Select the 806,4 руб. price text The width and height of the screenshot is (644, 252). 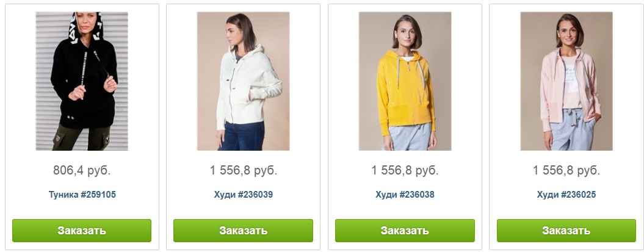82,170
